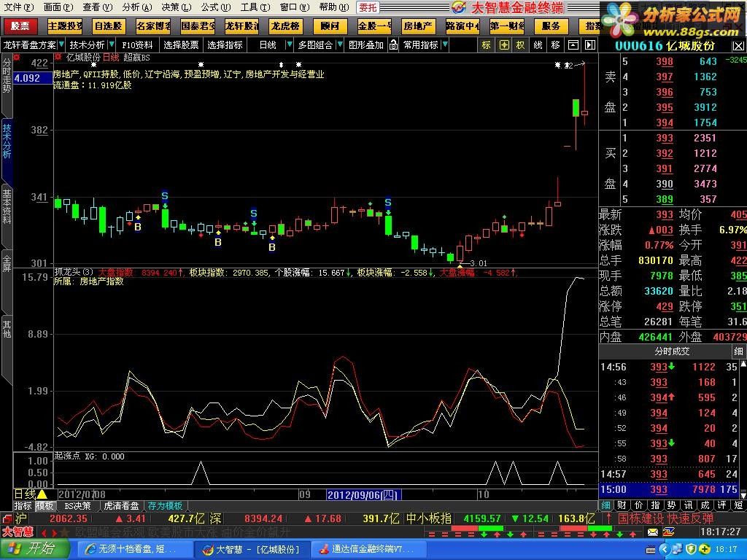This screenshot has width=747, height=560.
Task: Open the 龙轩看盘方案 dropdown arrow
Action: pyautogui.click(x=61, y=44)
